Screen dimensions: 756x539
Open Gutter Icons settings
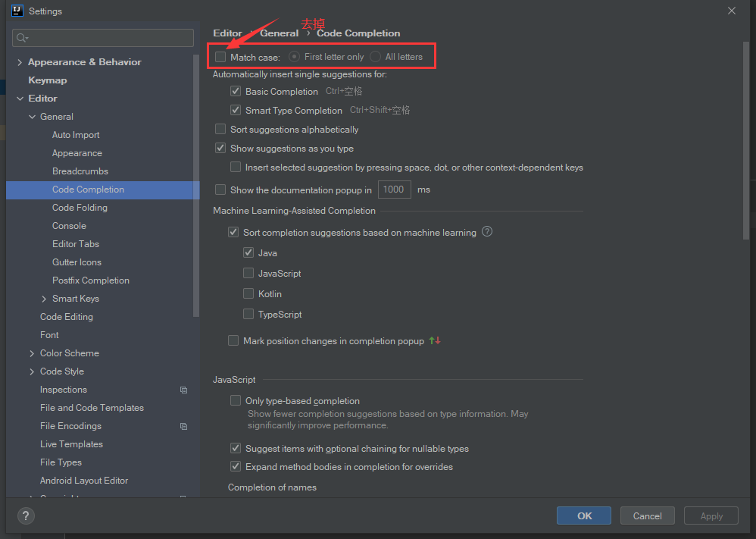(x=77, y=262)
